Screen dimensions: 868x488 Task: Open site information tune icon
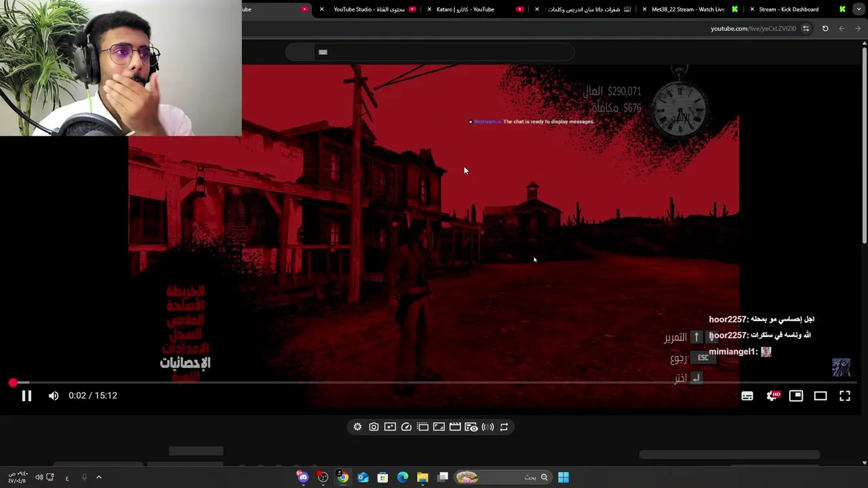pos(806,28)
